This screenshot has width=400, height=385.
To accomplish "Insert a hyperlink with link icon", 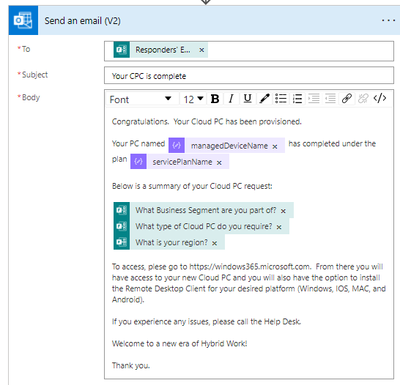I will [x=347, y=99].
